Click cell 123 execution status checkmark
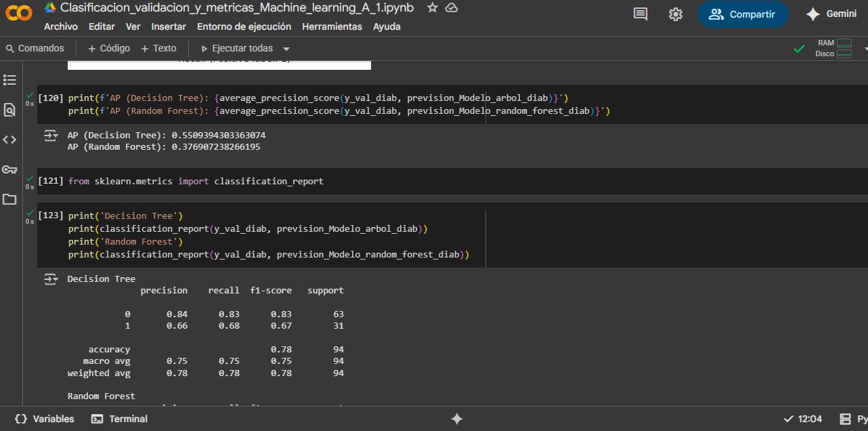The width and height of the screenshot is (868, 431). (x=29, y=213)
